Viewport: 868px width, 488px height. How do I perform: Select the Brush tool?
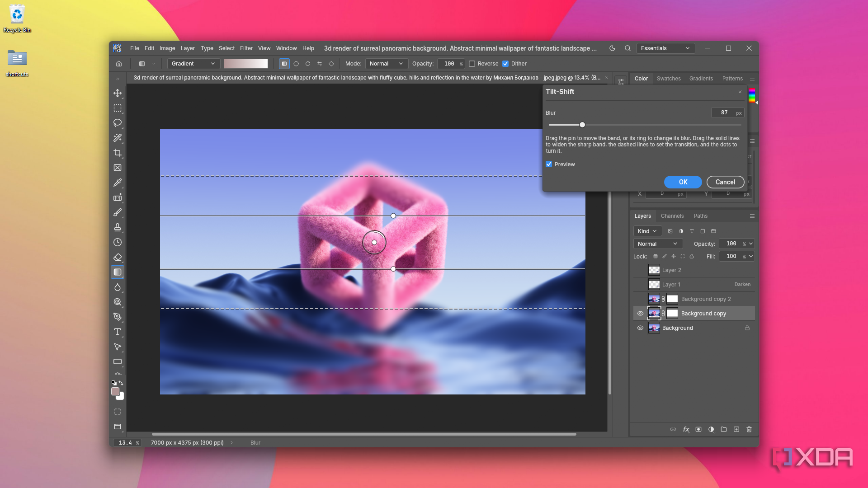click(118, 212)
